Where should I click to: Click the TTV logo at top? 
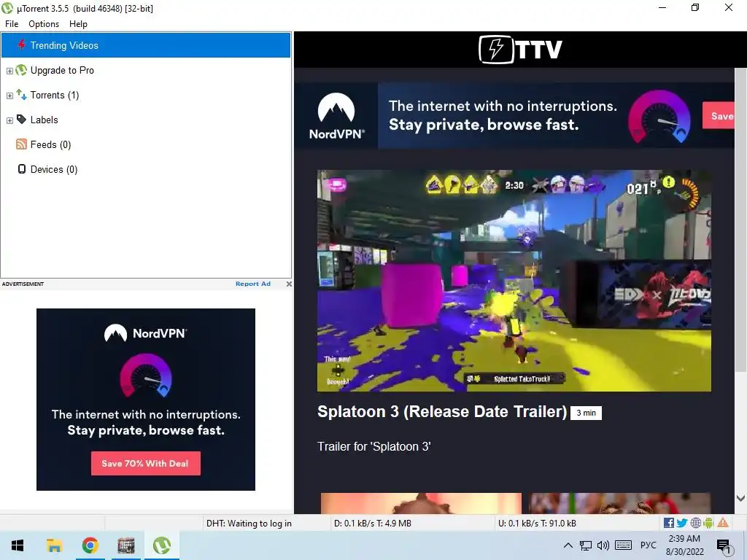(520, 49)
